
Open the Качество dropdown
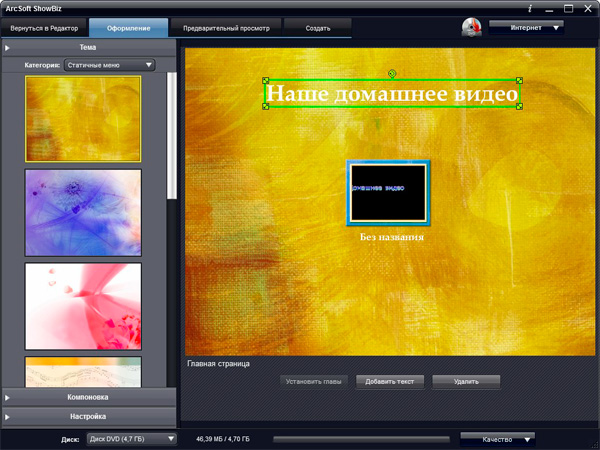pyautogui.click(x=497, y=439)
